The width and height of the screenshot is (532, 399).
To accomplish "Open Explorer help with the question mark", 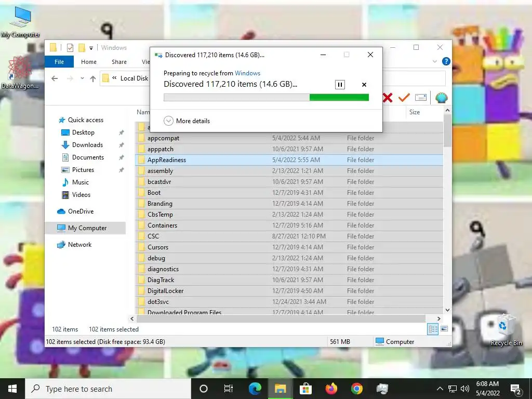I will coord(446,61).
